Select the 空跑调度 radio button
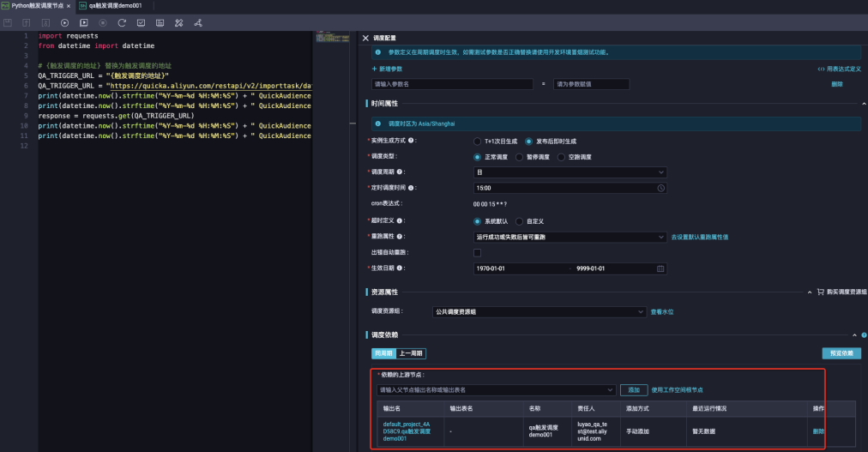 click(561, 157)
